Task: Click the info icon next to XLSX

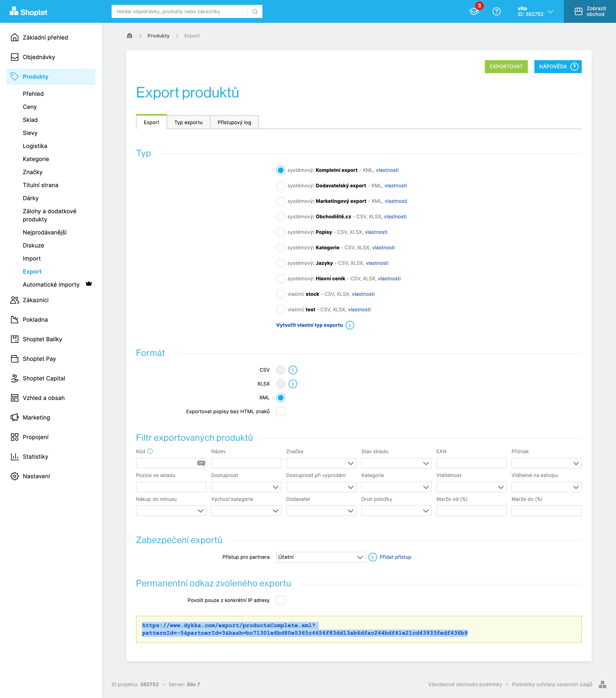Action: [293, 384]
